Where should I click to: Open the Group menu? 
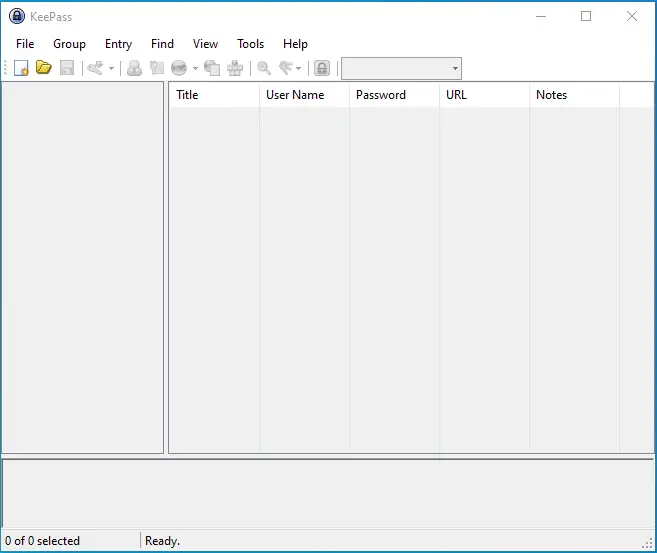tap(70, 44)
